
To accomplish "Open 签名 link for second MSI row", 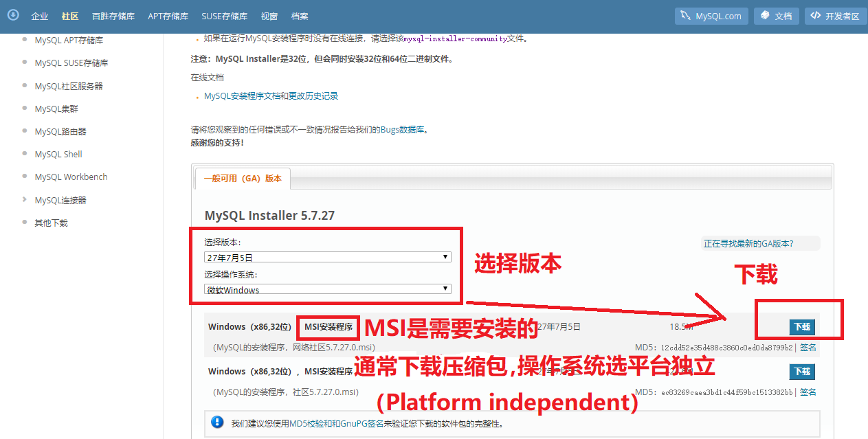I will pos(808,392).
